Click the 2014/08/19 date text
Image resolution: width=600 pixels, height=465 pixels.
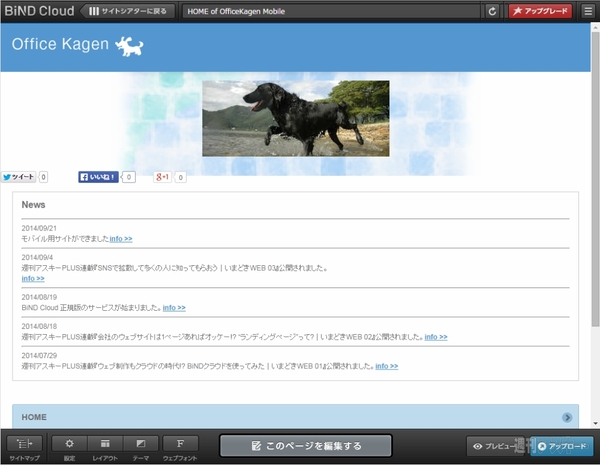point(39,297)
